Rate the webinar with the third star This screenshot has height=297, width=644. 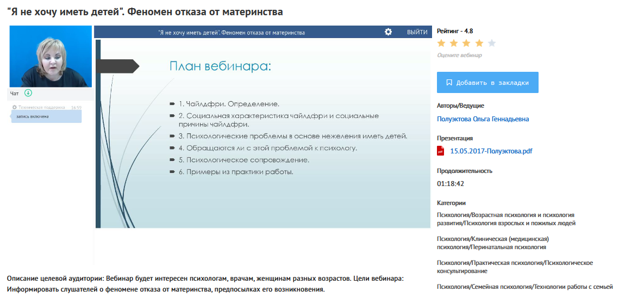[x=466, y=44]
